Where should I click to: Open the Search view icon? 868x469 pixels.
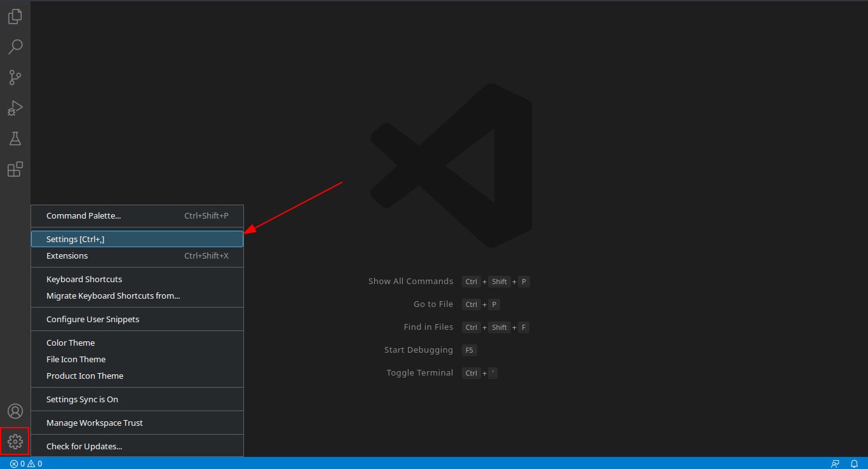(15, 47)
